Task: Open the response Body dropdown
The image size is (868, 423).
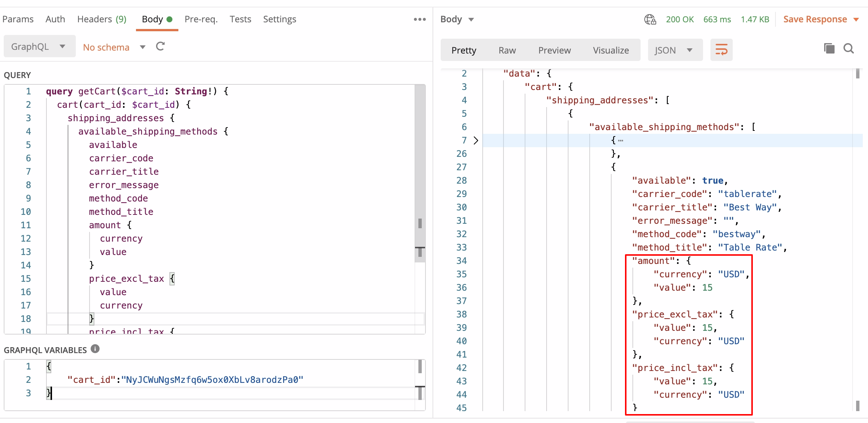Action: [457, 19]
